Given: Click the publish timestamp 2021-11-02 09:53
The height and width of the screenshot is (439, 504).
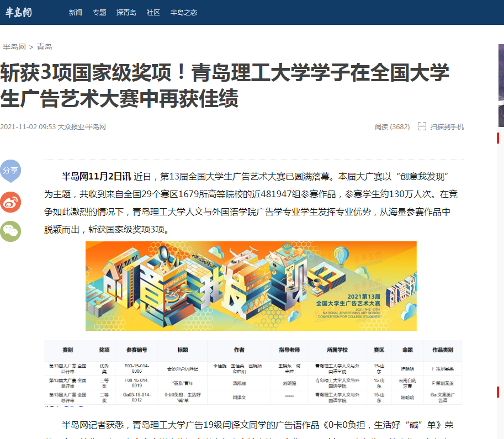Looking at the screenshot, I should click(28, 126).
